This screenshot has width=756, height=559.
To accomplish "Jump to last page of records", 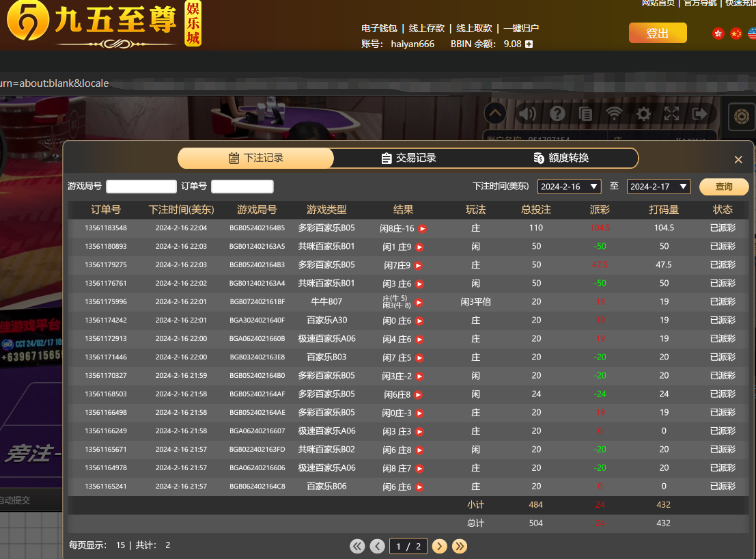I will [460, 546].
